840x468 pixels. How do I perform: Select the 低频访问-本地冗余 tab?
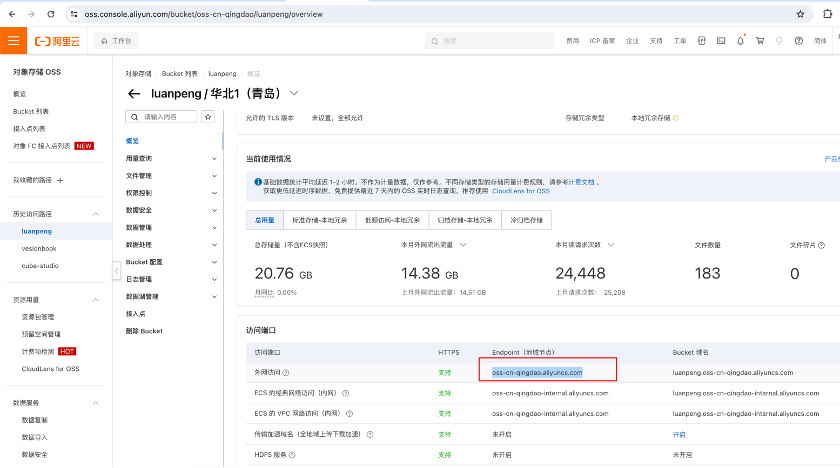point(392,220)
